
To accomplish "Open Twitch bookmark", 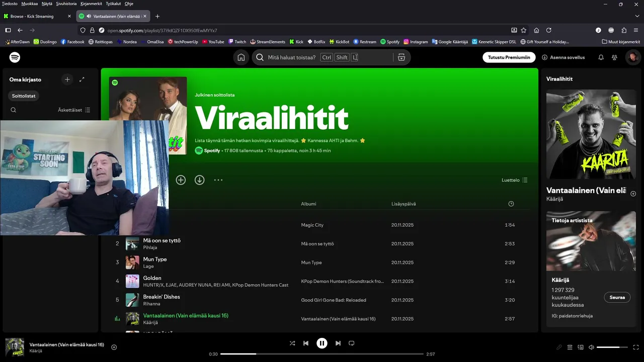I will [237, 42].
